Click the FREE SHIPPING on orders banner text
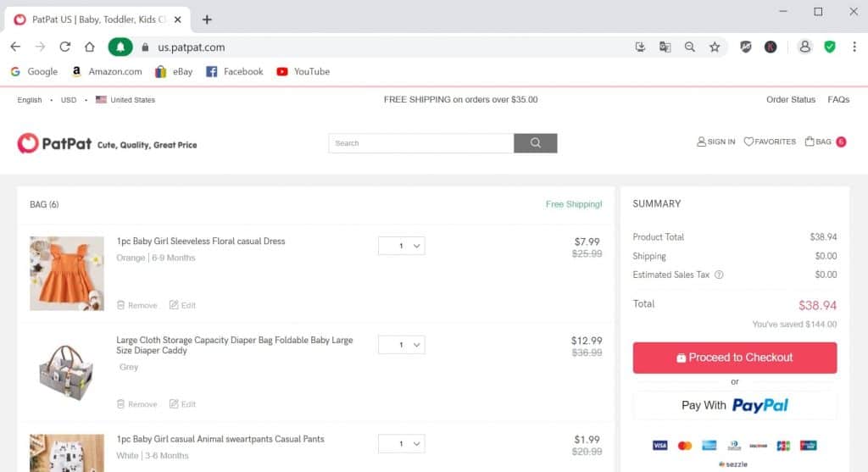 [460, 100]
